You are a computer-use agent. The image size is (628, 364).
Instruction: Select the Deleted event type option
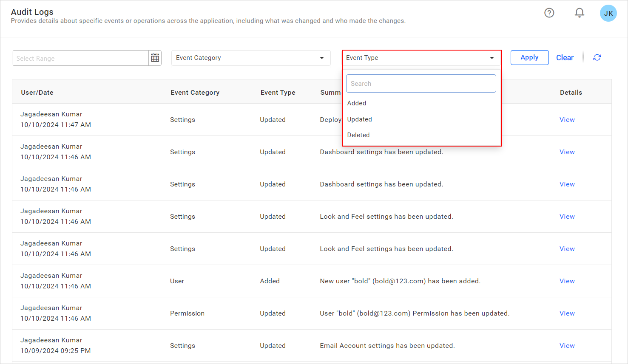[x=358, y=135]
